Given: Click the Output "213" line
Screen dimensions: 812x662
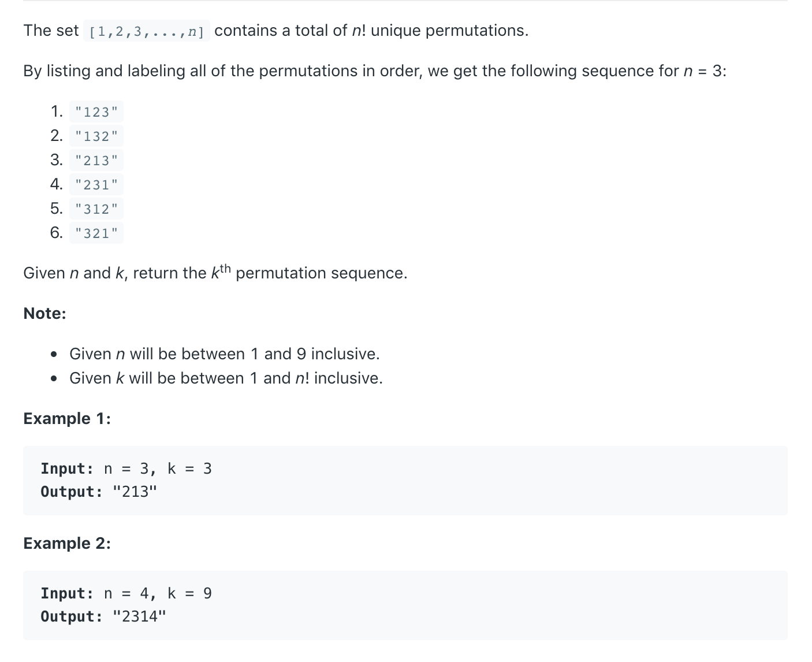Looking at the screenshot, I should 99,492.
